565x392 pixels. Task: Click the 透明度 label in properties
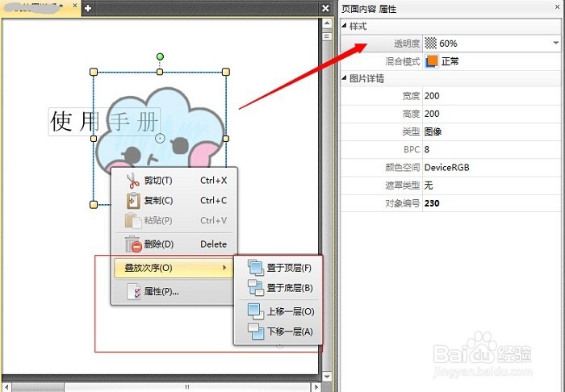407,44
